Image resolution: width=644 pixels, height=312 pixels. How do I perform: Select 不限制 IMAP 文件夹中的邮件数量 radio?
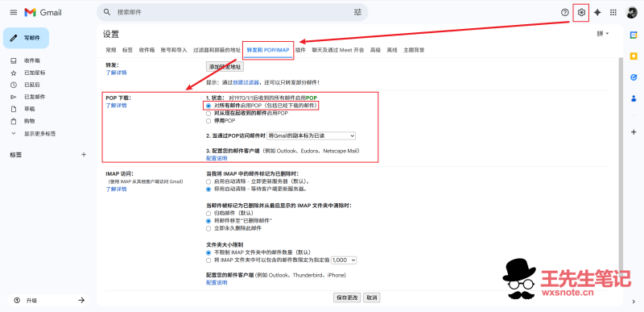(x=208, y=252)
